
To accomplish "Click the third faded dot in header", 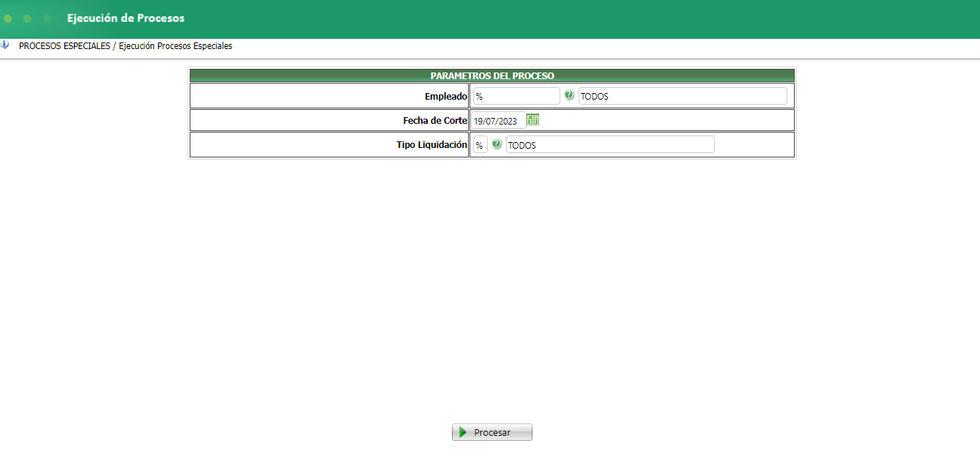I will point(47,18).
